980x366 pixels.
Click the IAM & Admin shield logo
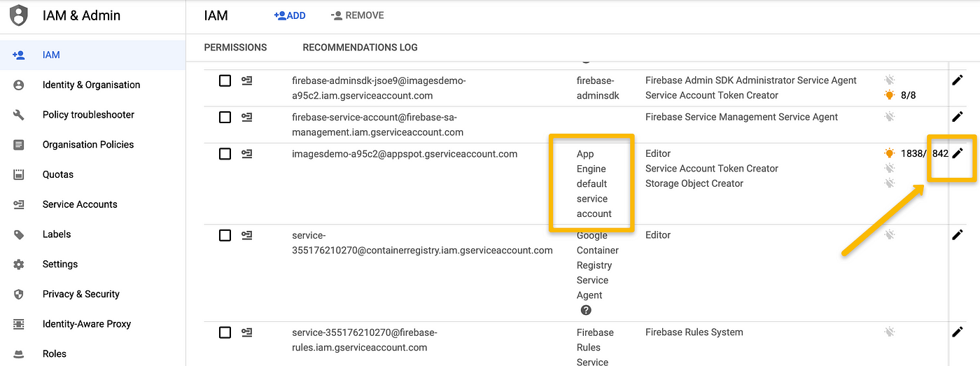19,15
